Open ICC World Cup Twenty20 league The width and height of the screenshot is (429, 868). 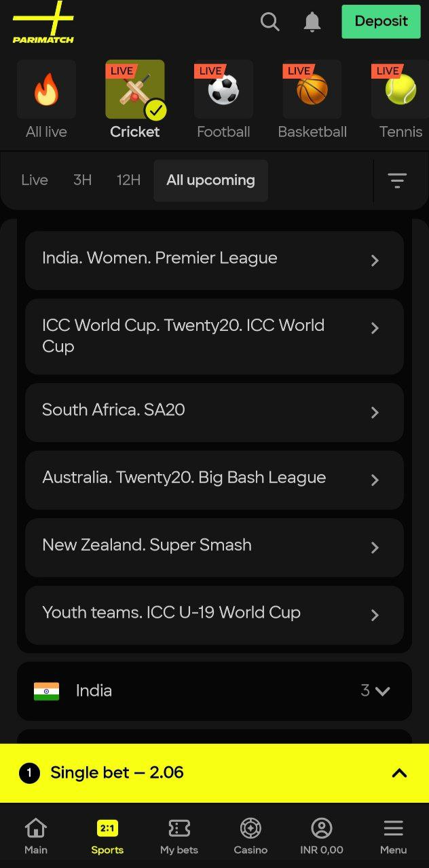[x=375, y=328]
